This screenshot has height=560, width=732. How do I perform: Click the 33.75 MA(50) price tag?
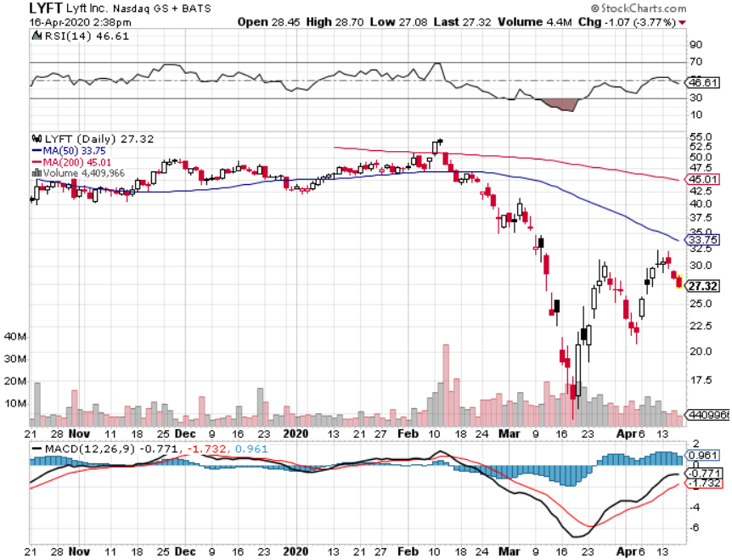coord(702,239)
